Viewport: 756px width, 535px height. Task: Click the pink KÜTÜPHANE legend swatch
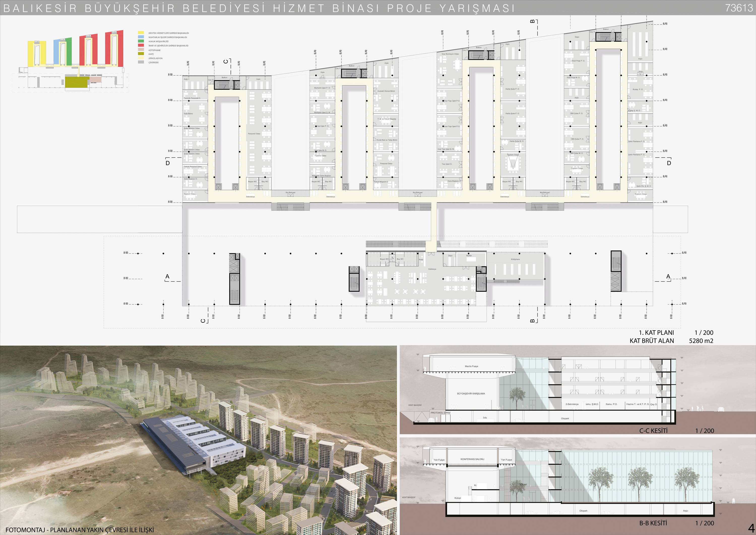[x=141, y=50]
